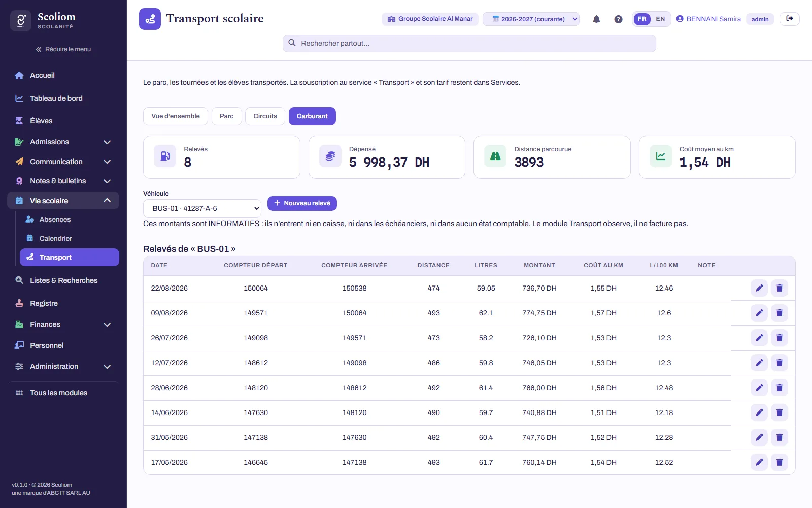Delete the 26/07/2026 reading row
This screenshot has width=812, height=508.
780,338
